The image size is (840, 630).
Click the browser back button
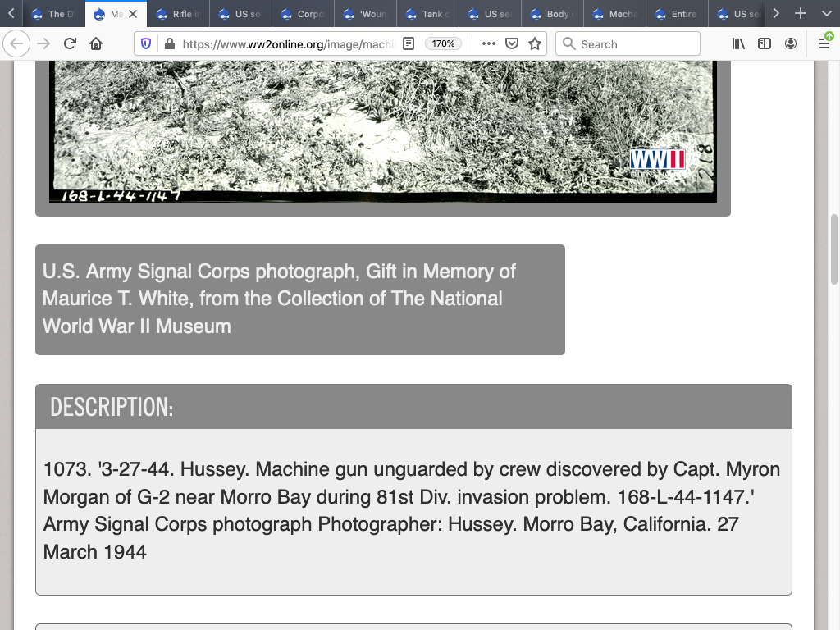click(16, 43)
